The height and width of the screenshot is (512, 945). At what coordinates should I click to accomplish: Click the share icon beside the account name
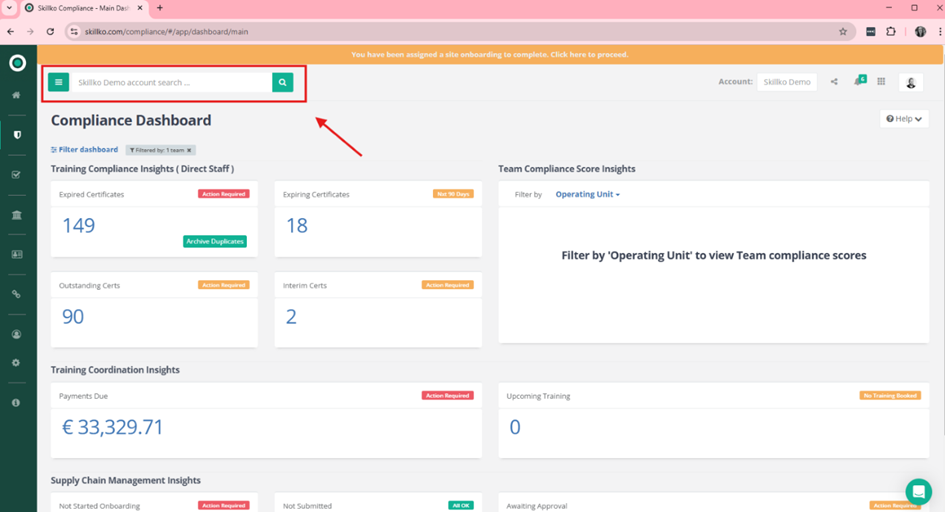point(834,82)
